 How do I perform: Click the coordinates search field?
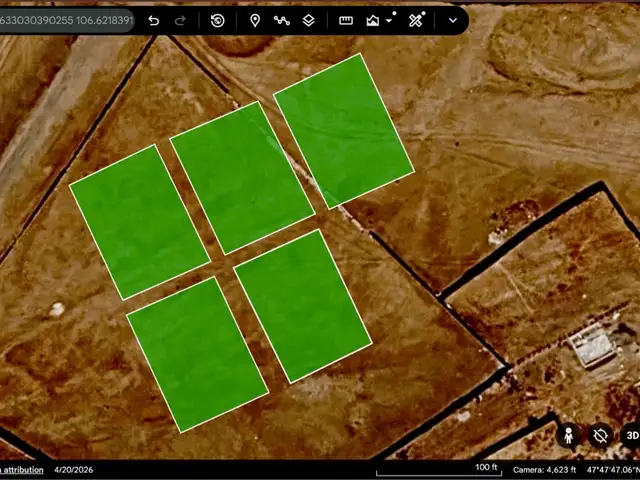point(67,20)
